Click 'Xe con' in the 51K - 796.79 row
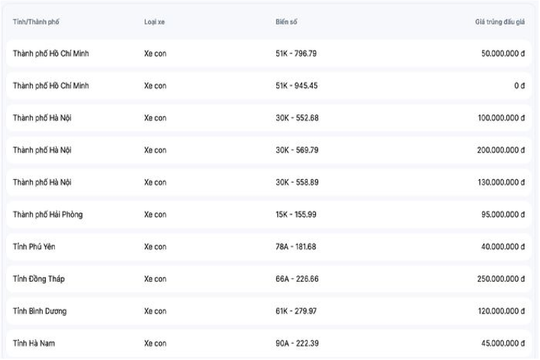The image size is (540, 360). (155, 53)
